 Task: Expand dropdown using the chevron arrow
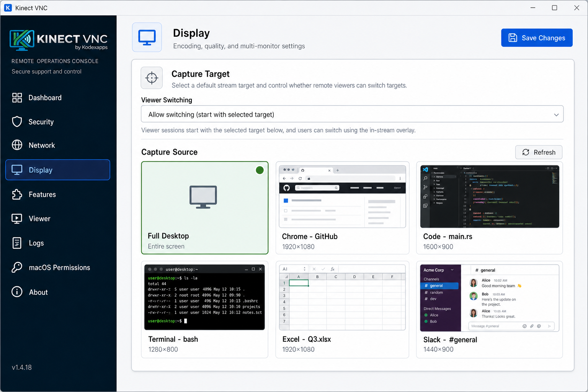(x=556, y=115)
